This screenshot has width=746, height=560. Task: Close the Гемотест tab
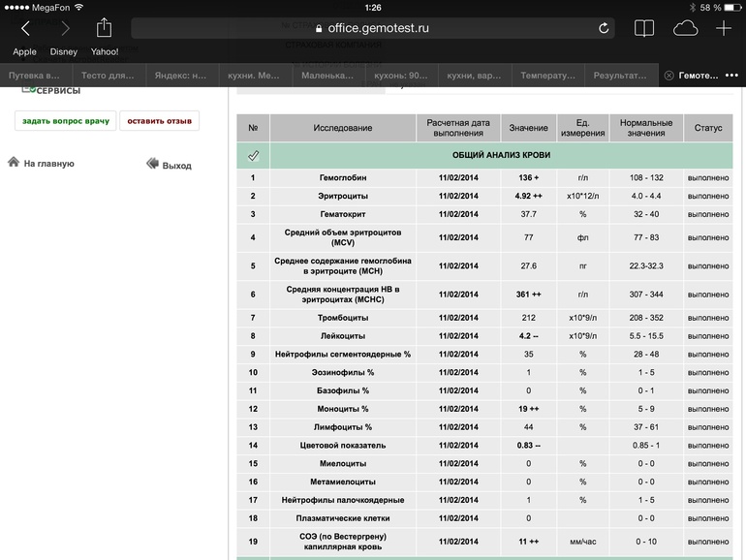click(x=668, y=76)
